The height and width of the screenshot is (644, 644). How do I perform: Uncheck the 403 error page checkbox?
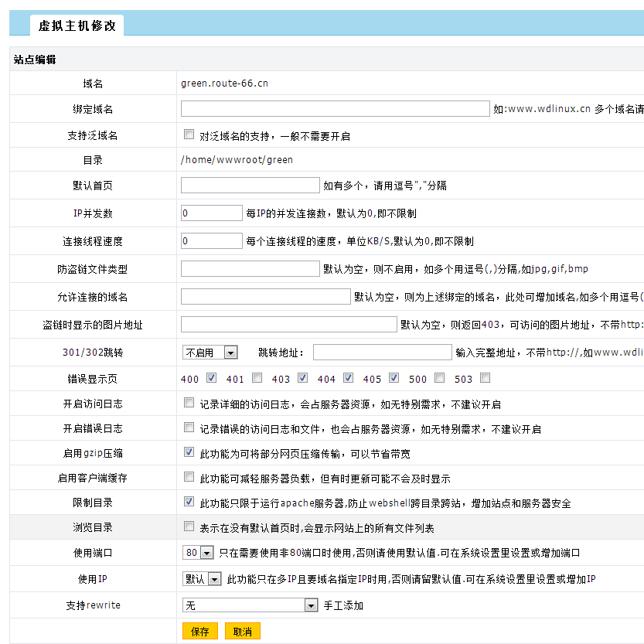click(x=303, y=378)
